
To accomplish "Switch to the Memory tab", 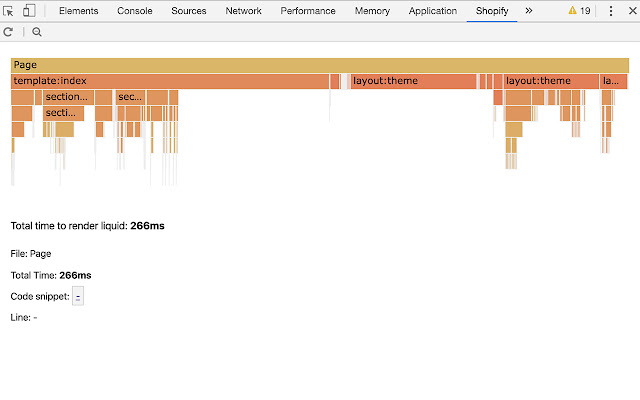I will pos(372,11).
